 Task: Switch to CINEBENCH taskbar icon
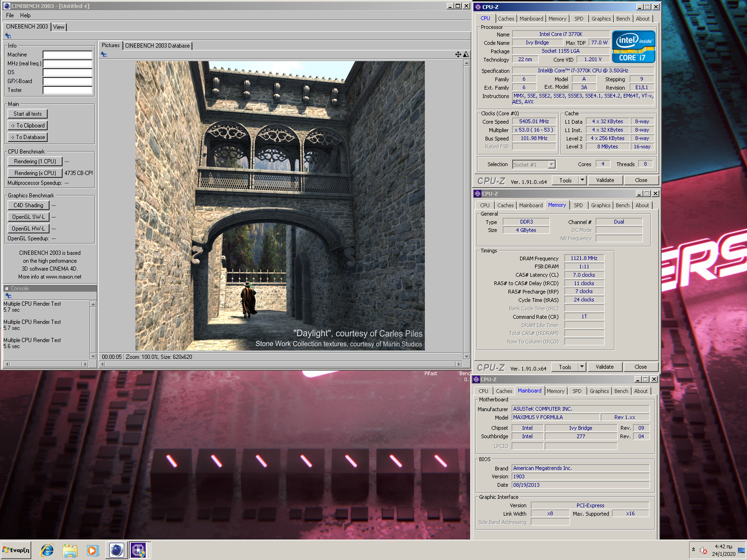[116, 550]
